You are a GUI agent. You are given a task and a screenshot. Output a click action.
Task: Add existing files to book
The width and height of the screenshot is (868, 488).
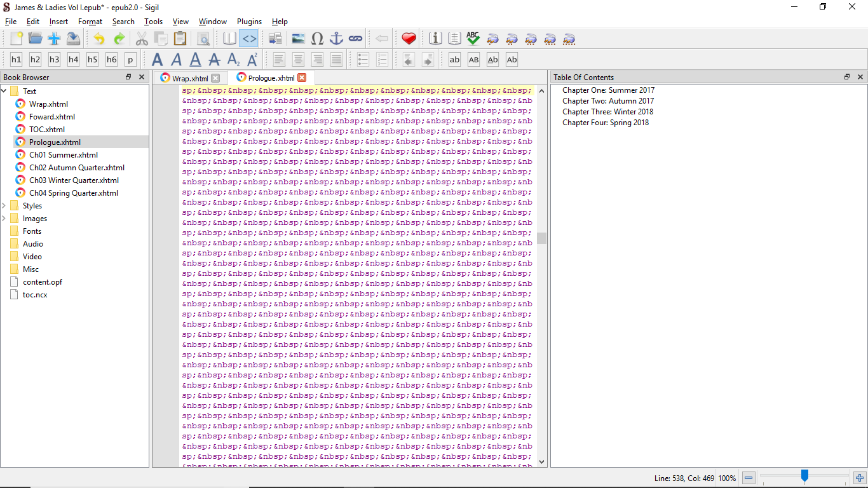[x=54, y=39]
